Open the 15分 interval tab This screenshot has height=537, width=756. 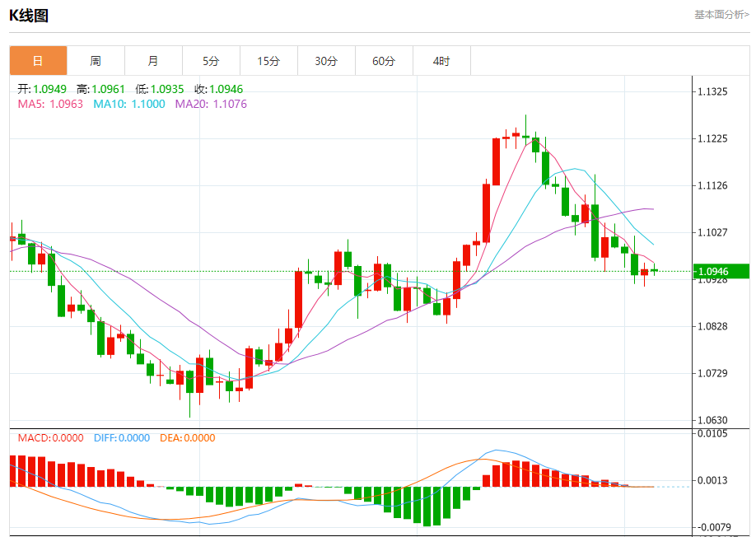tap(268, 61)
